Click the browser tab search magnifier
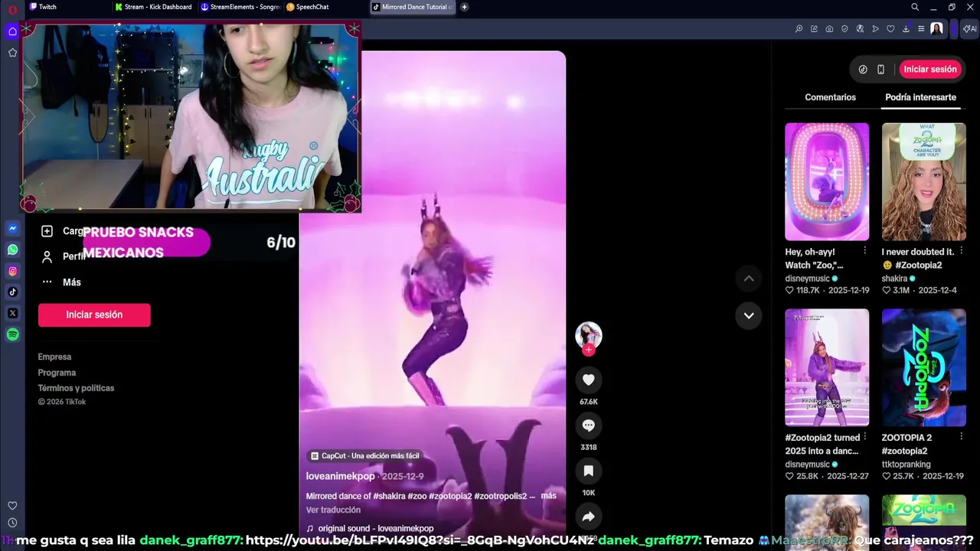Image resolution: width=980 pixels, height=551 pixels. point(915,7)
